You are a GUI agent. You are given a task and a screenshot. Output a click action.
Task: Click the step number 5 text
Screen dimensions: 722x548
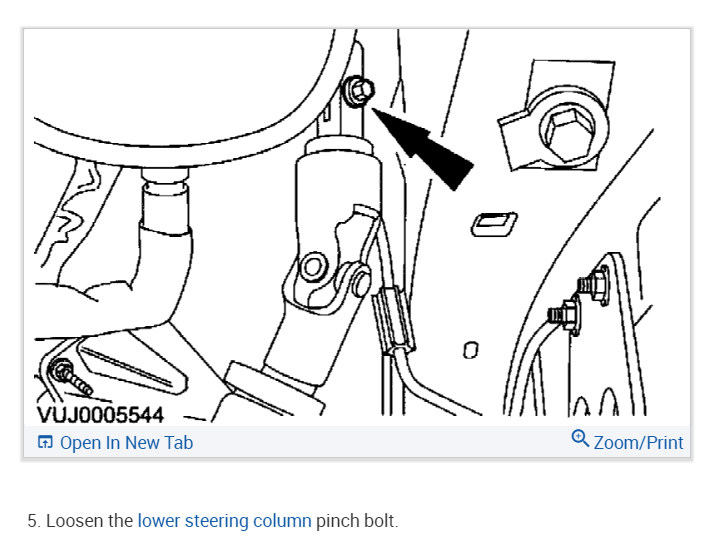tap(35, 521)
